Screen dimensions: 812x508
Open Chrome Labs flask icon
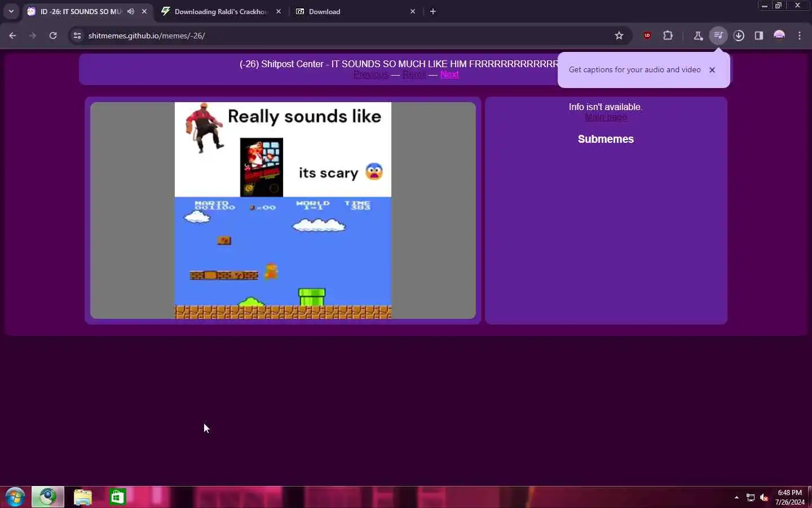698,36
